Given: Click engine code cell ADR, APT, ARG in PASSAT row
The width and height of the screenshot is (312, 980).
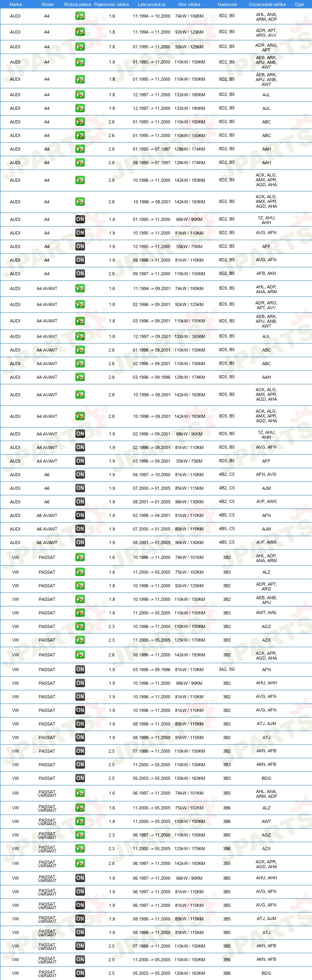Looking at the screenshot, I should pyautogui.click(x=266, y=586).
